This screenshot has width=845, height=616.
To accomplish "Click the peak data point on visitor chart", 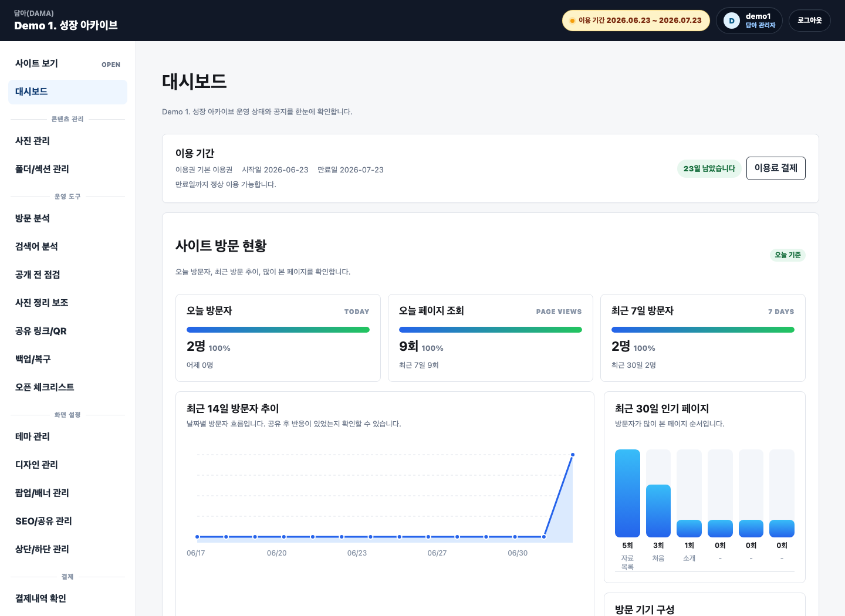I will pyautogui.click(x=573, y=455).
